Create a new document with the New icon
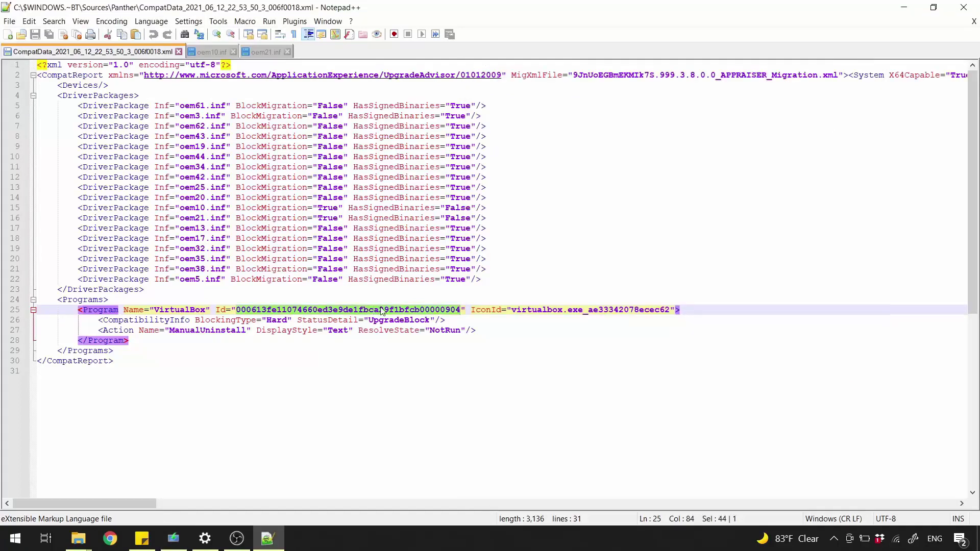This screenshot has width=980, height=551. [8, 34]
